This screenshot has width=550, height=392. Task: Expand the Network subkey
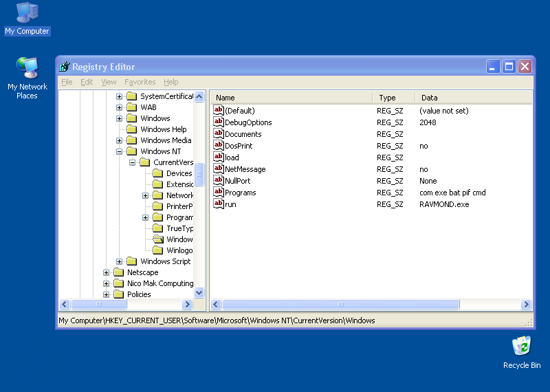point(145,195)
